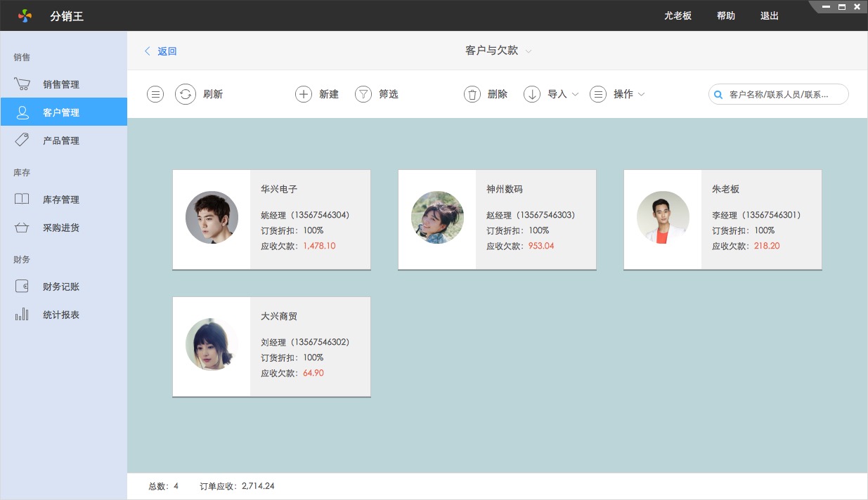The width and height of the screenshot is (868, 500).
Task: Go to 采购进货 in the sidebar
Action: point(61,228)
